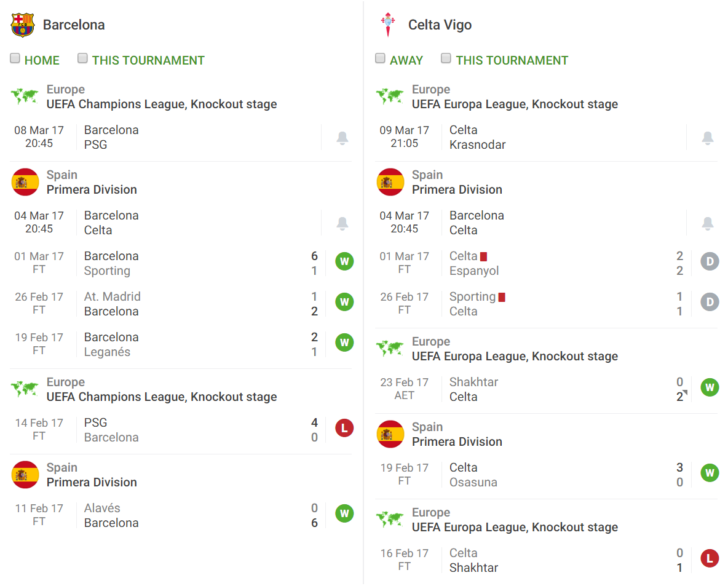
Task: Click the Celta Vigo club crest icon
Action: tap(388, 25)
